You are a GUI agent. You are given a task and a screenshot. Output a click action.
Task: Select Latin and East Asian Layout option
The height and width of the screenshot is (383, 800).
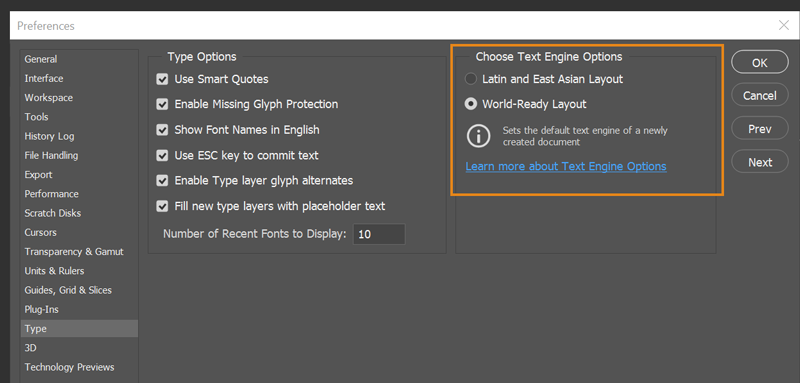(470, 79)
